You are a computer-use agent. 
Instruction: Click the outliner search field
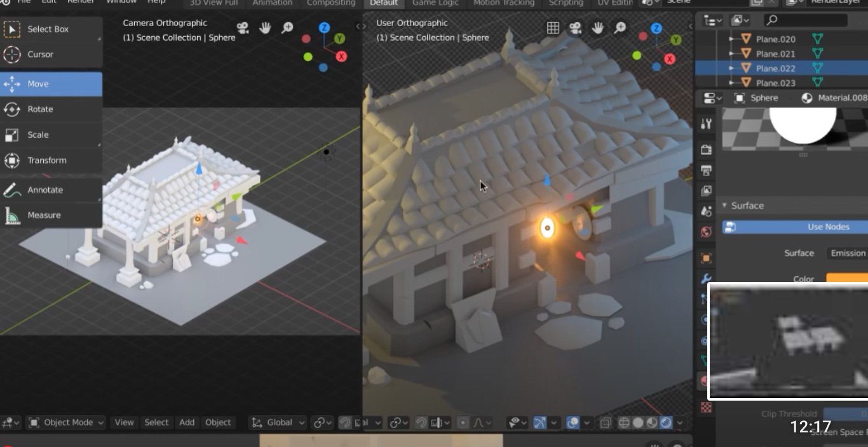[x=805, y=20]
